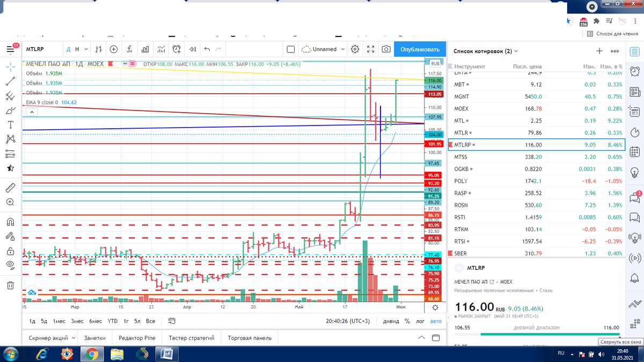The height and width of the screenshot is (362, 644).
Task: Select the brush drawing tool
Action: pyautogui.click(x=10, y=110)
